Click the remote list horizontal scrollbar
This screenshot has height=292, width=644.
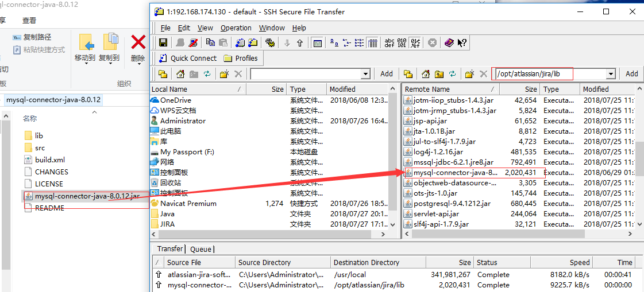(498, 233)
